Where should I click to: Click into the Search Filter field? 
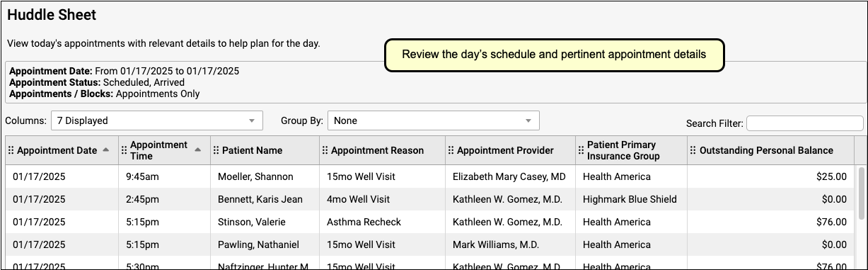point(804,123)
